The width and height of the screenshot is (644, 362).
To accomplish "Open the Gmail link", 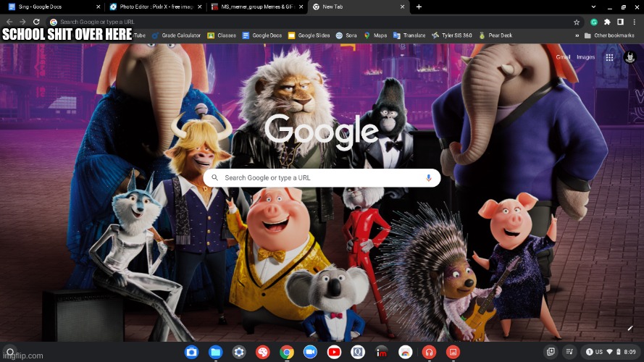I will tap(563, 57).
